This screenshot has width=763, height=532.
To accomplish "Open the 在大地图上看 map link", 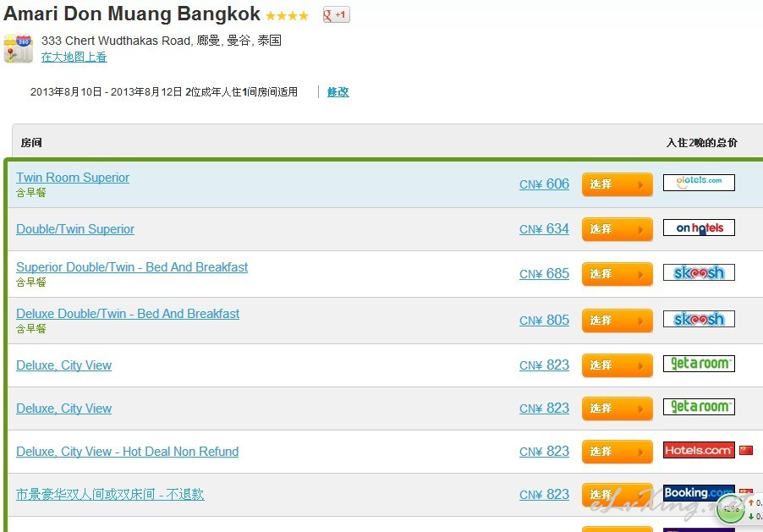I will click(74, 57).
